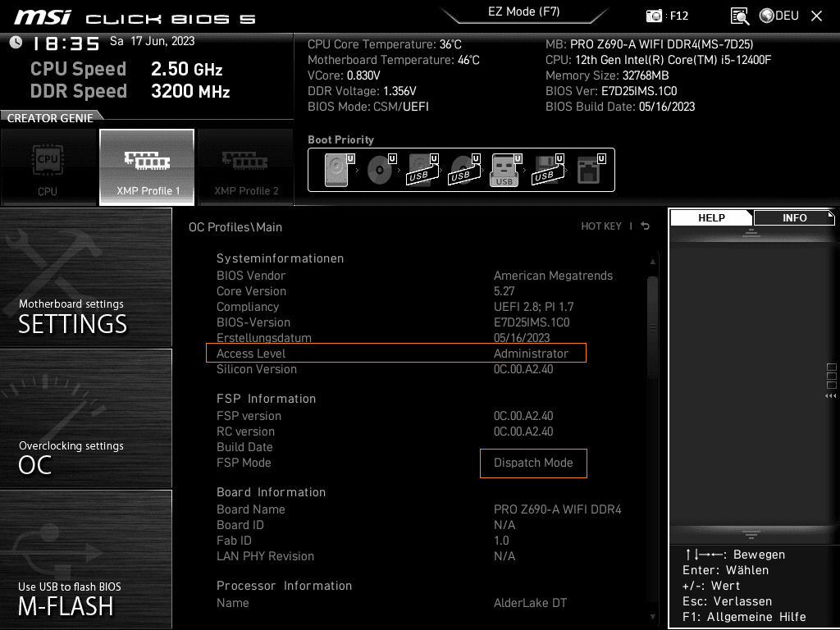The height and width of the screenshot is (630, 840).
Task: Click the scroll-down arrow of info list
Action: tap(652, 617)
